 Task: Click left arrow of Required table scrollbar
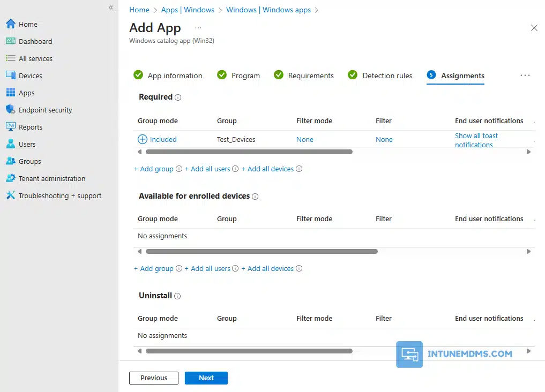140,152
